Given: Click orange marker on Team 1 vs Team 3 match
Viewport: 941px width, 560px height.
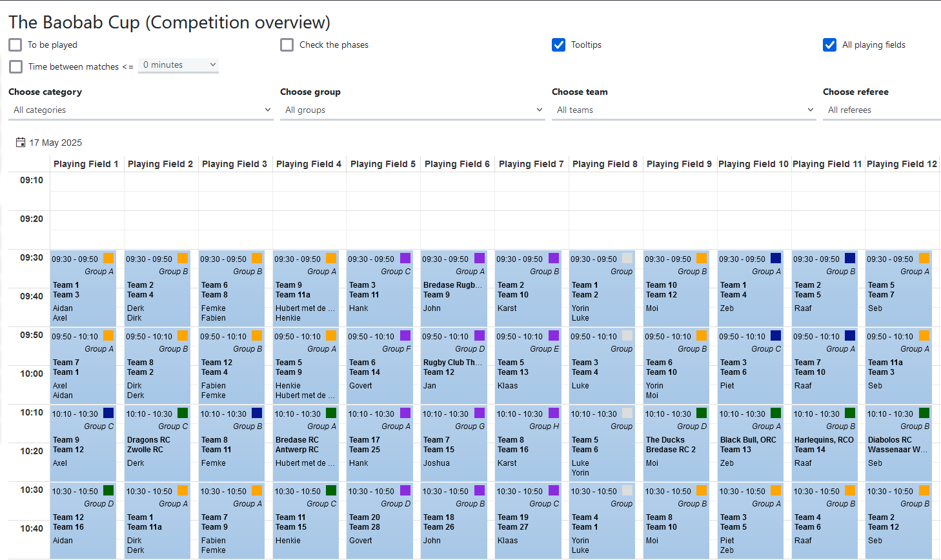Looking at the screenshot, I should coord(108,258).
